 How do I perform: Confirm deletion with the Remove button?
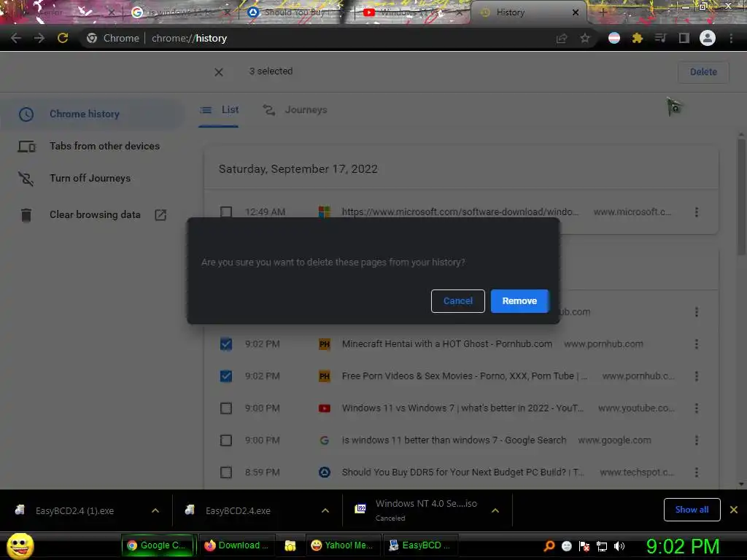519,301
